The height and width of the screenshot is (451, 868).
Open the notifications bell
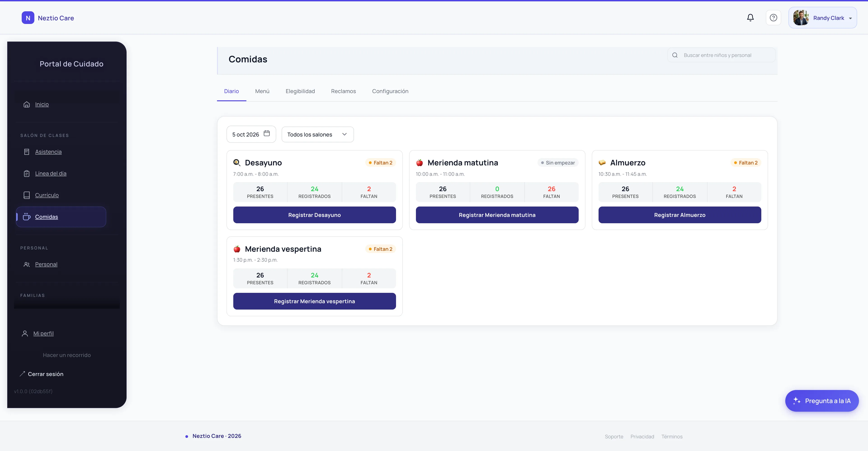[750, 18]
